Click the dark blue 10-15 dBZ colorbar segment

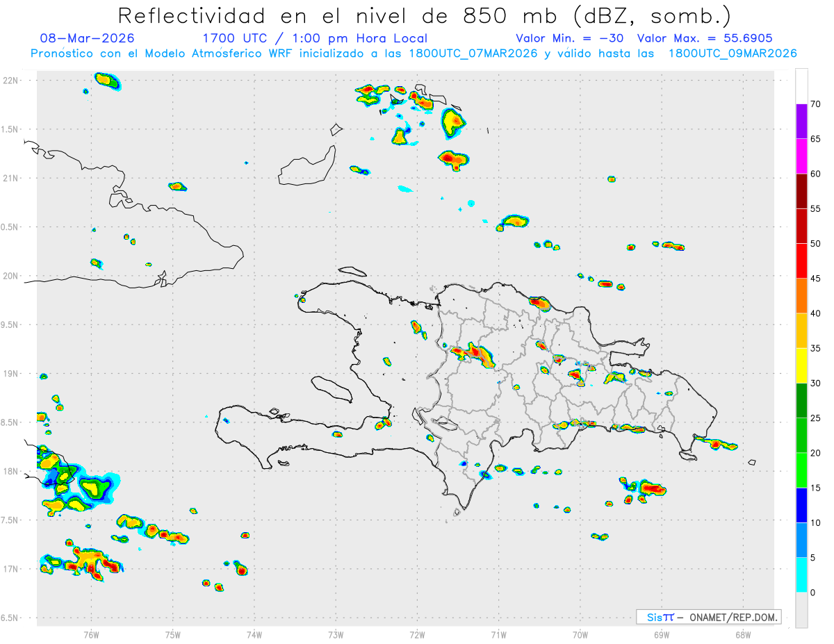(801, 505)
